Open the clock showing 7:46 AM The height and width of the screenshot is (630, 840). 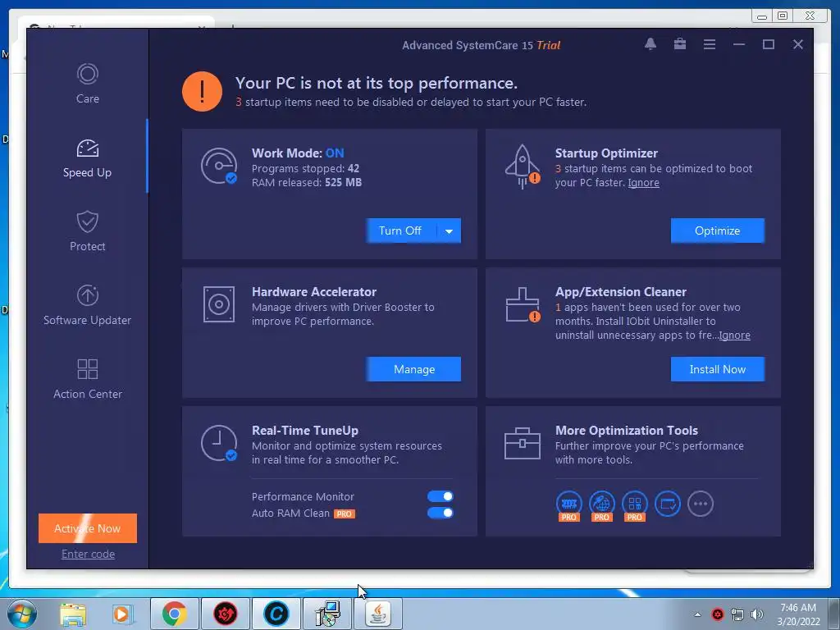798,614
